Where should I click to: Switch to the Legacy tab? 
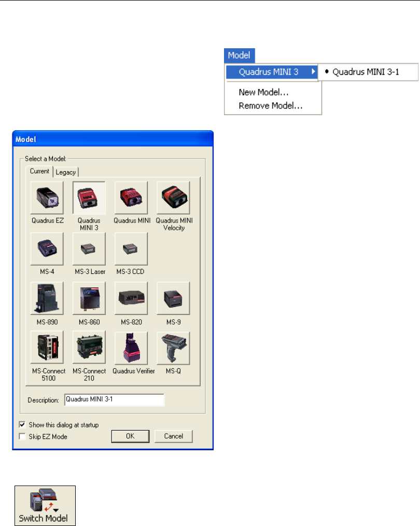[66, 172]
